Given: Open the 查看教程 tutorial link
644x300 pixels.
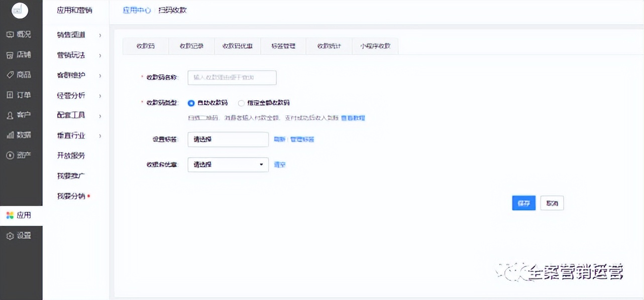Looking at the screenshot, I should pyautogui.click(x=353, y=117).
